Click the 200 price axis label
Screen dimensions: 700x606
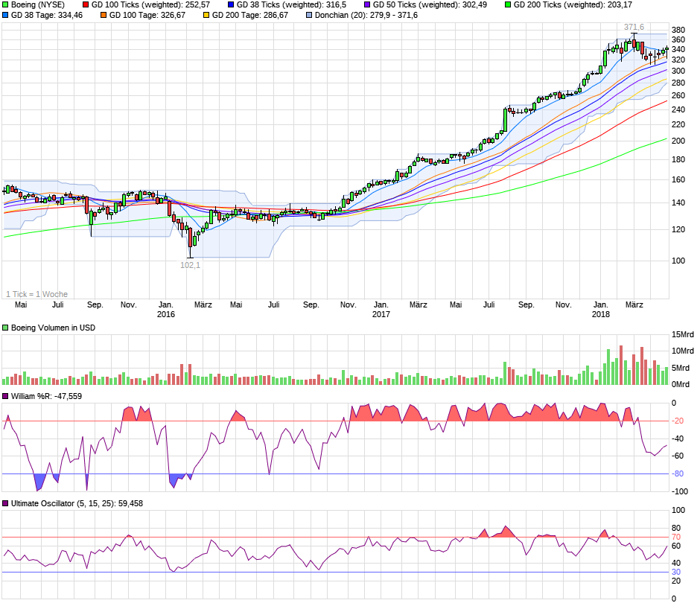[x=678, y=141]
